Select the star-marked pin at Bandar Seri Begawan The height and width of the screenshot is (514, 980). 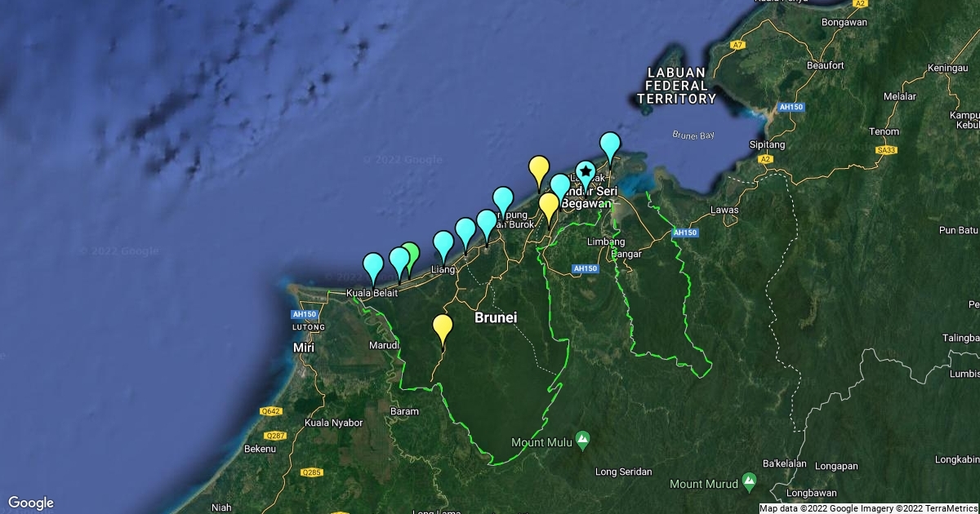point(586,172)
